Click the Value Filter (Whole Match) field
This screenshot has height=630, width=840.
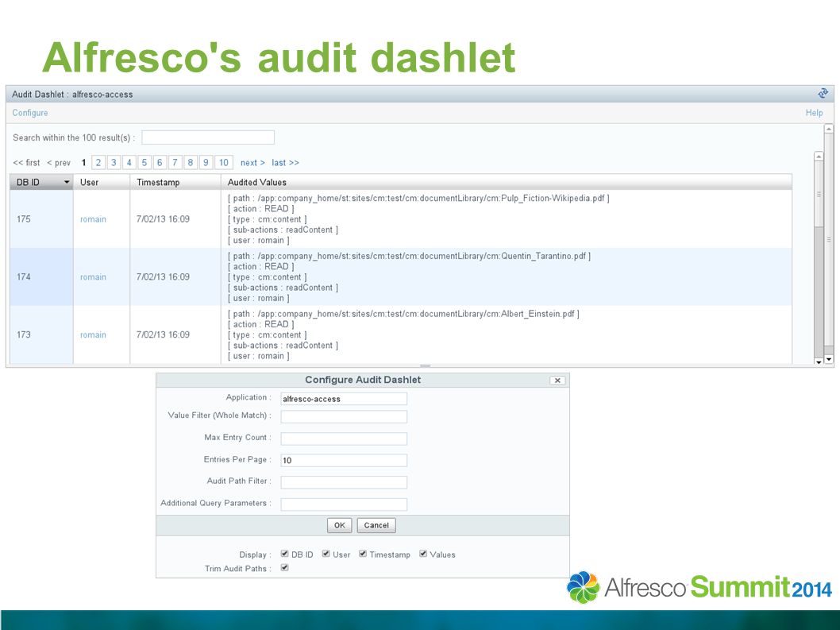click(344, 416)
